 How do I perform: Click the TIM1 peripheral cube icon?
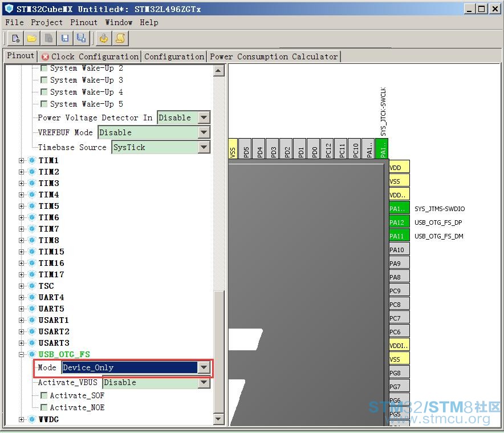[x=32, y=160]
